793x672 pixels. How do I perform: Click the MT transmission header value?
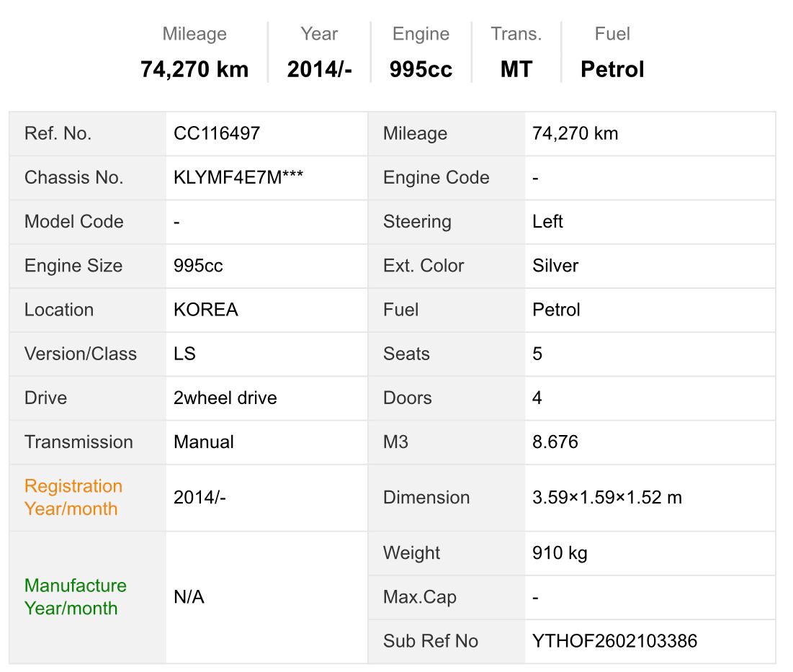(516, 69)
